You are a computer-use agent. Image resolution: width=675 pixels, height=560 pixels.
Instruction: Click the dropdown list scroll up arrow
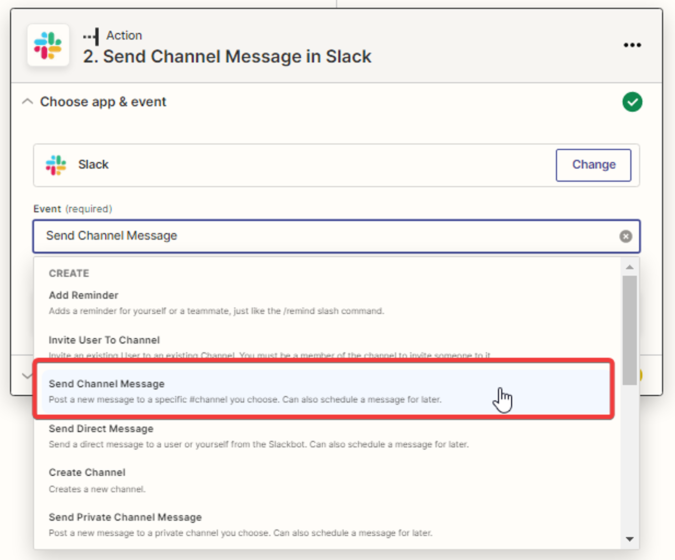point(629,267)
